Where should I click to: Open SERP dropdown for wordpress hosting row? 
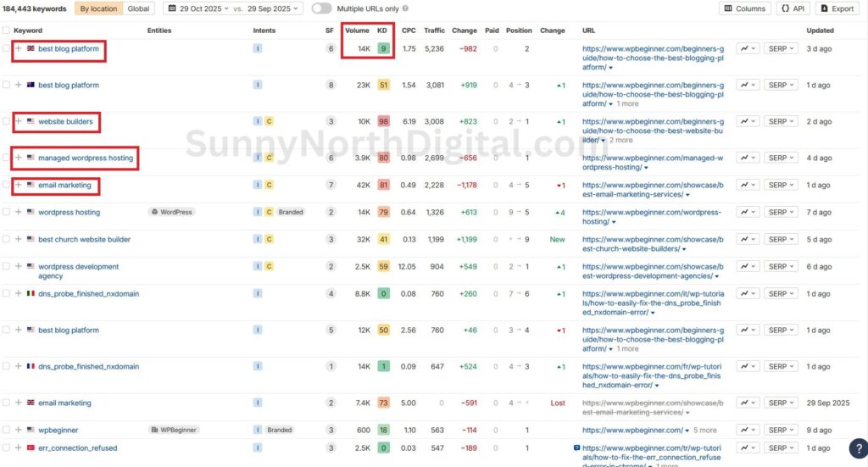(x=781, y=212)
